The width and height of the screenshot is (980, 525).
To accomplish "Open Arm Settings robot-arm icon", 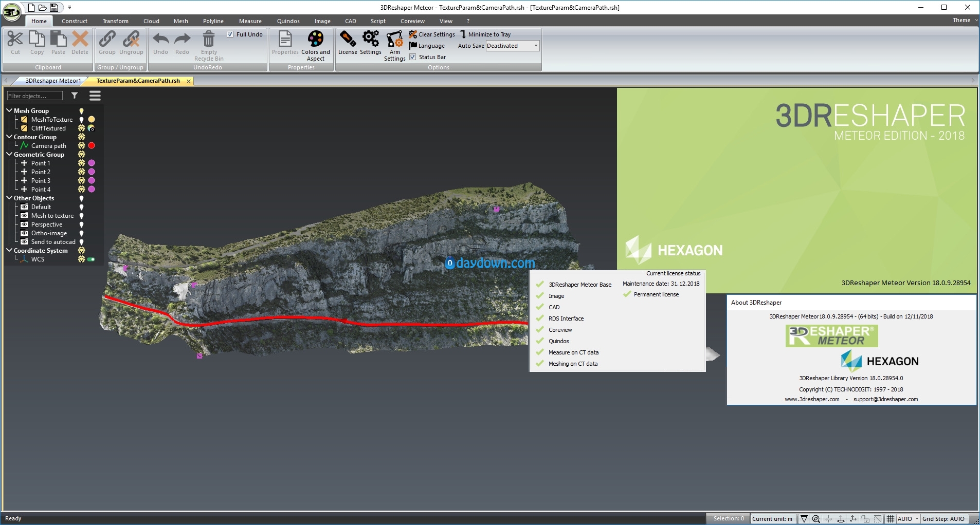I will click(395, 39).
